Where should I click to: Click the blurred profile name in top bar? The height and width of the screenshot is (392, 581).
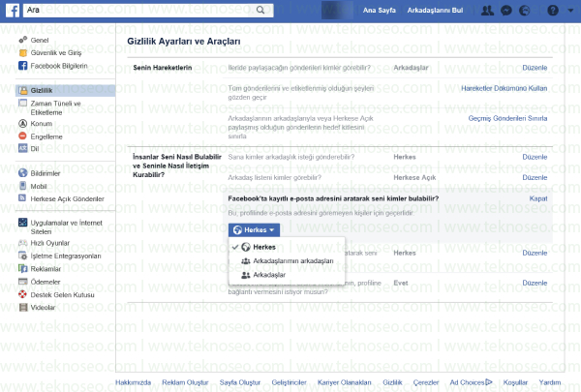click(x=337, y=10)
